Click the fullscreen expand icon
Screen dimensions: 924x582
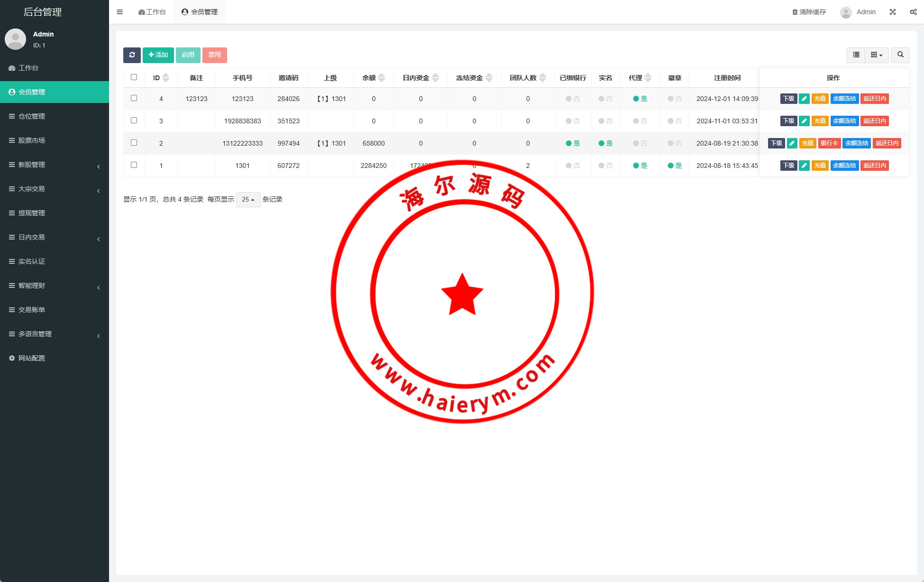892,12
